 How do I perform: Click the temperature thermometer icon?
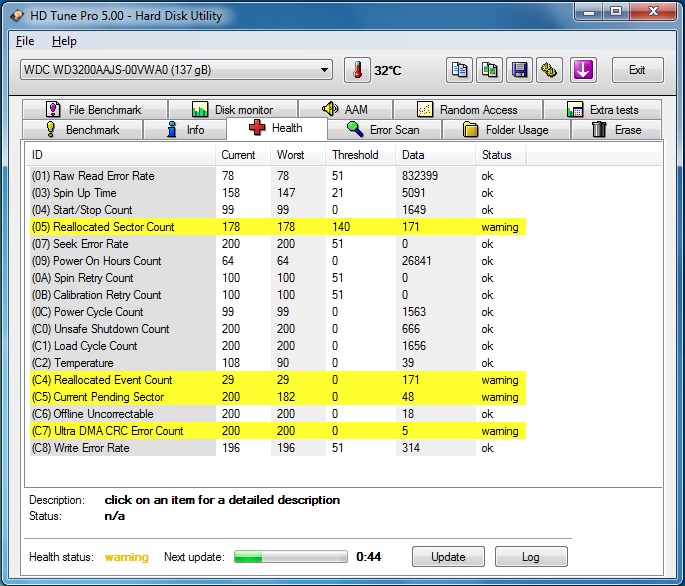pos(357,70)
